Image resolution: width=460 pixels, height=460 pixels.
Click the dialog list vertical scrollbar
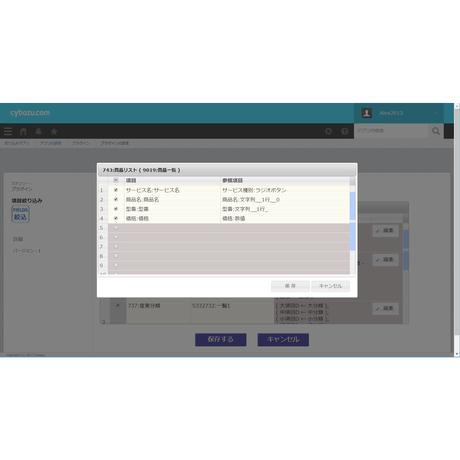tap(352, 227)
